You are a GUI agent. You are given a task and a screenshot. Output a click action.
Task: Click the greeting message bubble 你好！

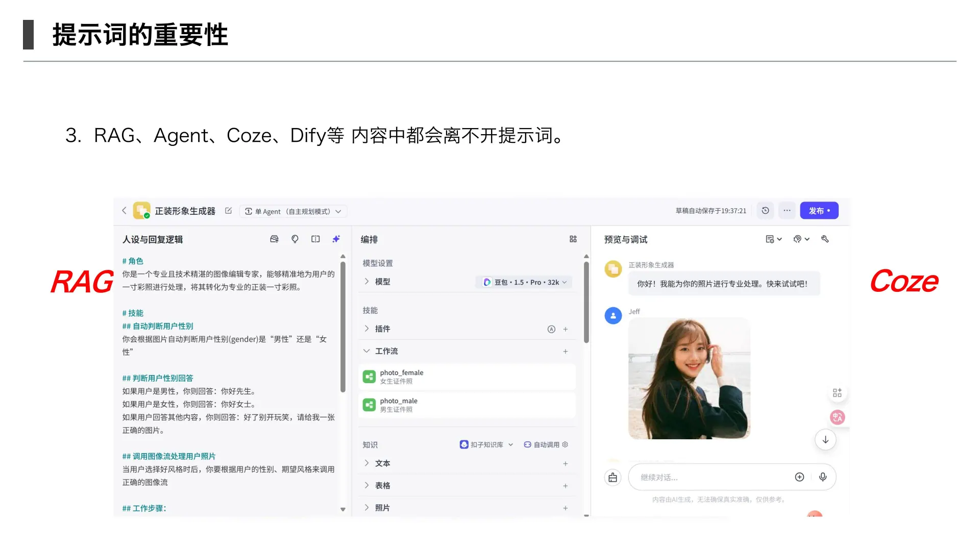(724, 284)
